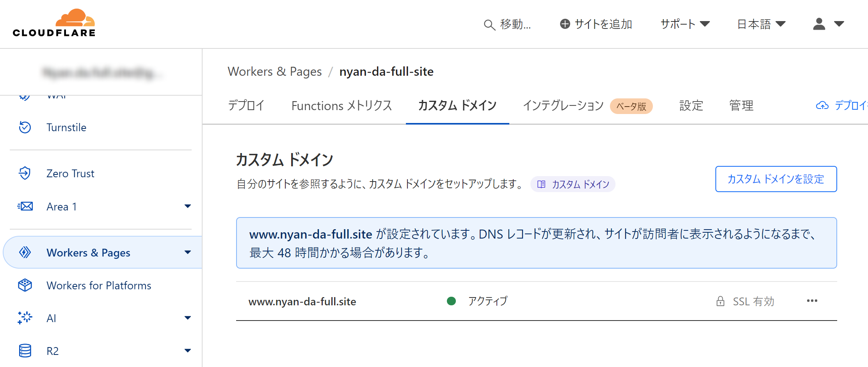Click the Workers for Platforms cube icon
The image size is (868, 367).
25,285
